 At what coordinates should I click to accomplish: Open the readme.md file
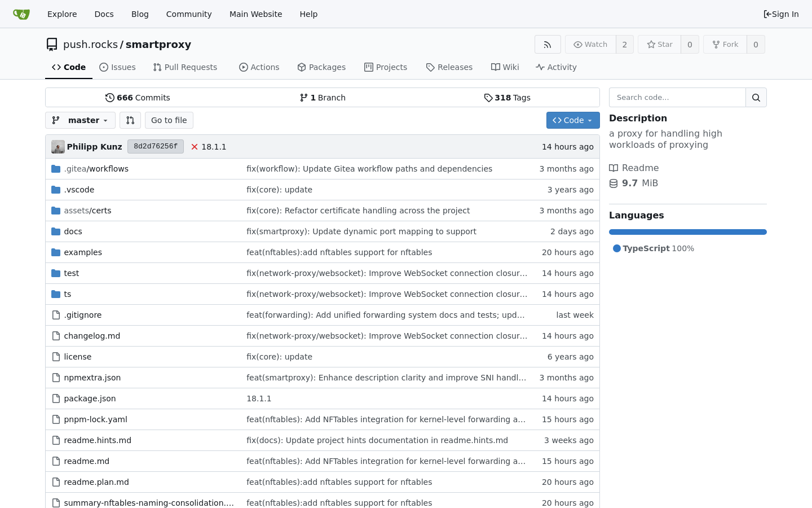[87, 461]
